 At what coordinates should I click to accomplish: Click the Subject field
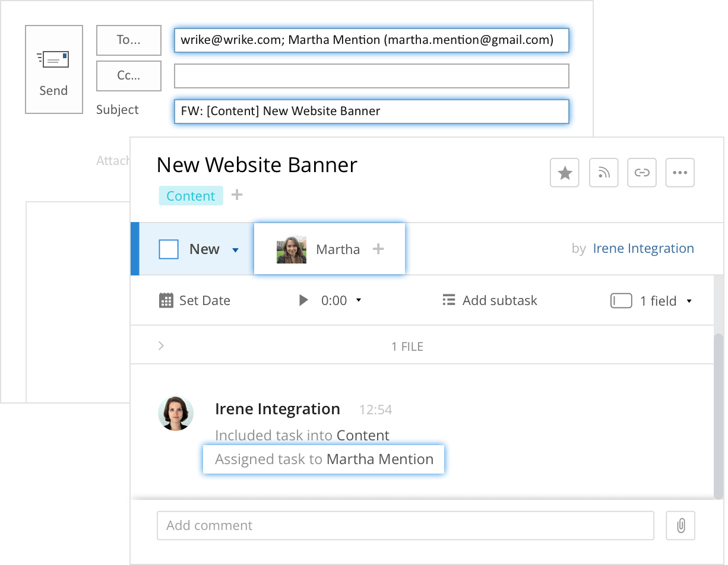tap(372, 112)
